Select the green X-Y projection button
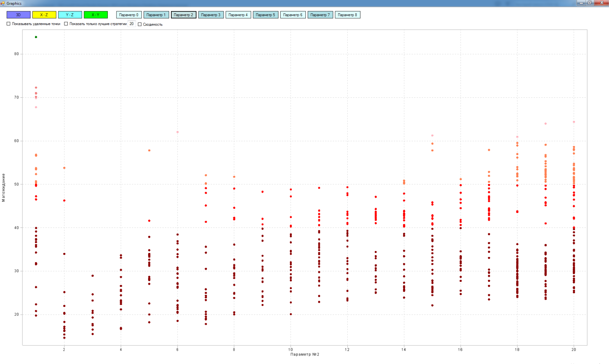609x364 pixels. coord(96,15)
